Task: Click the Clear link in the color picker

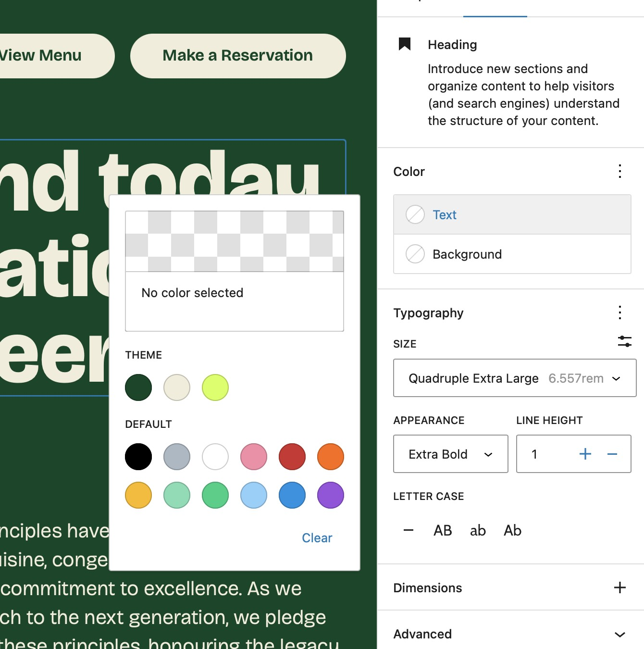Action: [317, 537]
